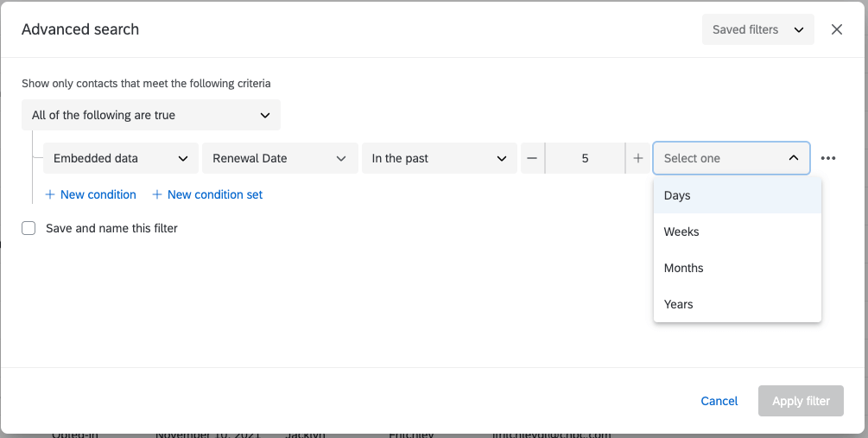
Task: Click the Cancel link
Action: pyautogui.click(x=719, y=401)
